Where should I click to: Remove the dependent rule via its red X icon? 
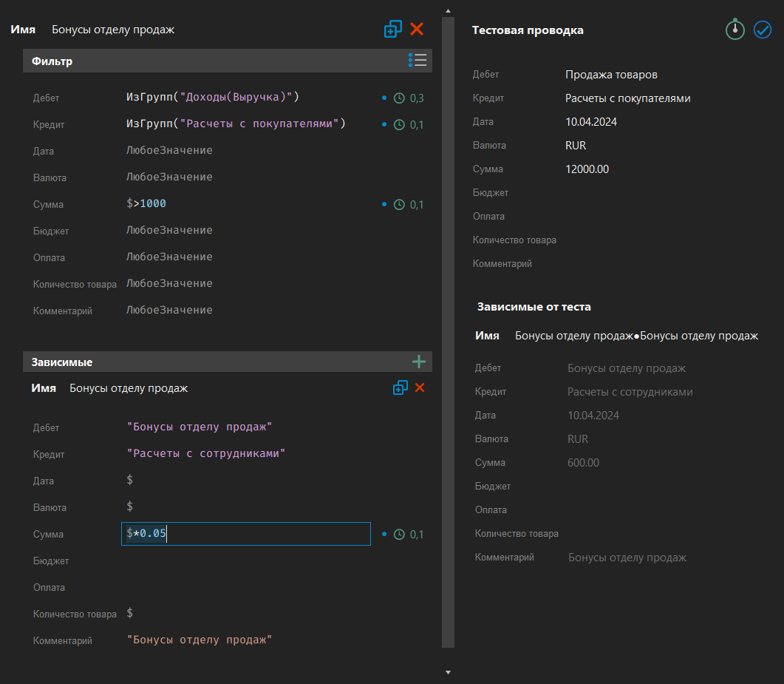(x=419, y=387)
